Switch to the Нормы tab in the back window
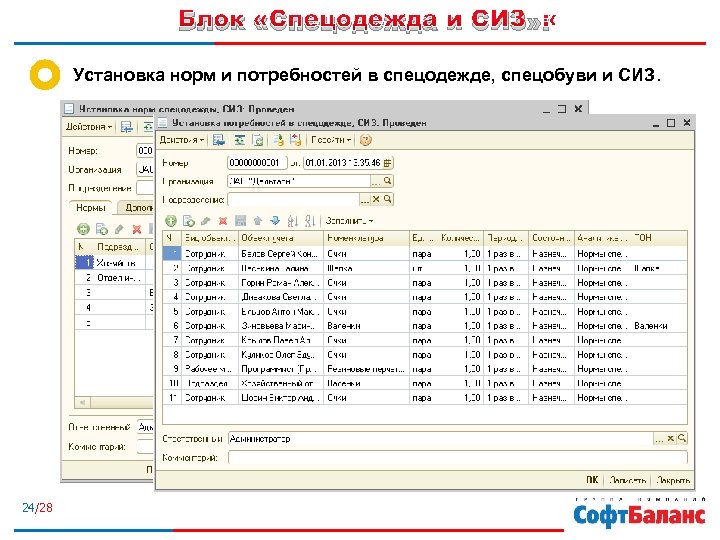 [x=90, y=208]
